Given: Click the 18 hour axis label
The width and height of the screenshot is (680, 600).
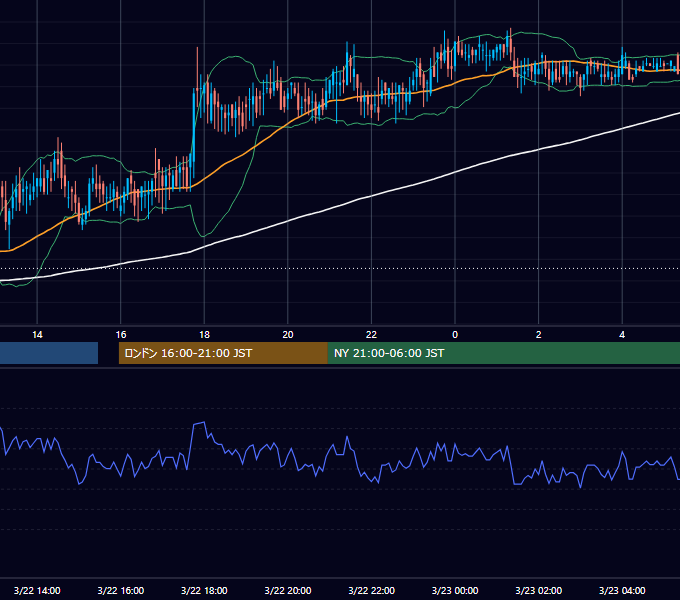Looking at the screenshot, I should tap(204, 335).
